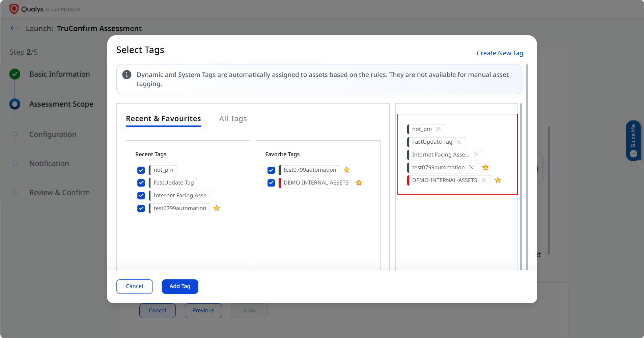Screen dimensions: 644x338
Task: Click the Basic Information completed checkmark icon
Action: tap(15, 74)
